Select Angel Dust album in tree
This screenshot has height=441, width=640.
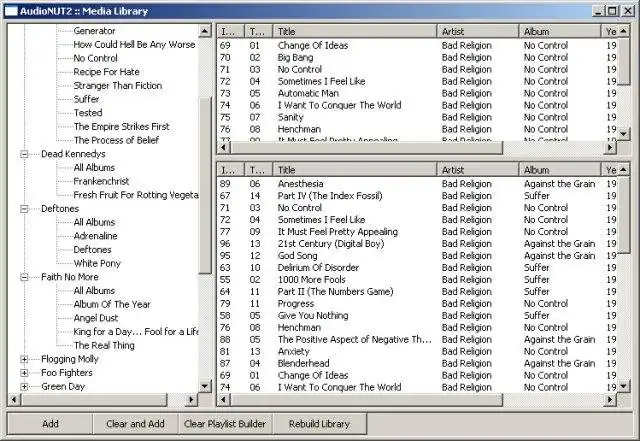tap(96, 318)
